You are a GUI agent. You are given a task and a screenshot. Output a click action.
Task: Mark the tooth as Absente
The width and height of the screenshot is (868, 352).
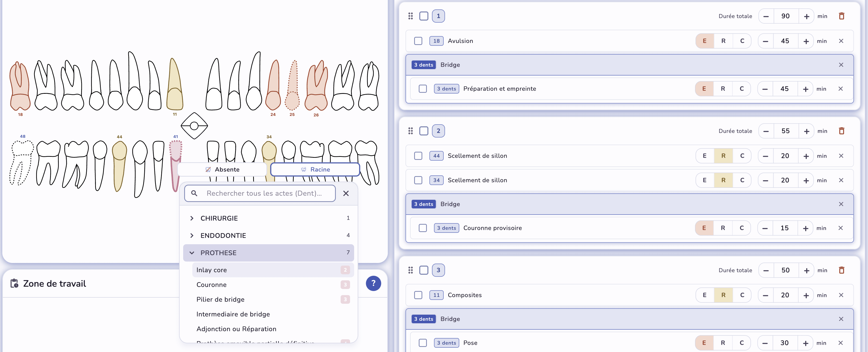click(x=222, y=170)
